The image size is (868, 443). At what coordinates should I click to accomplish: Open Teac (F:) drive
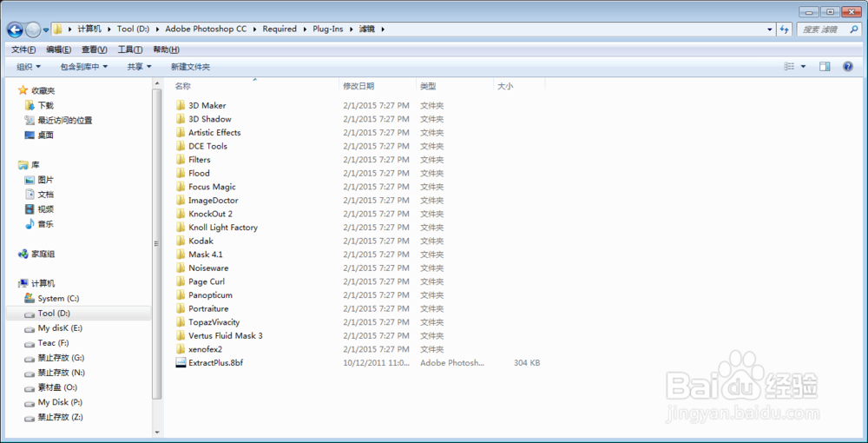[x=47, y=343]
